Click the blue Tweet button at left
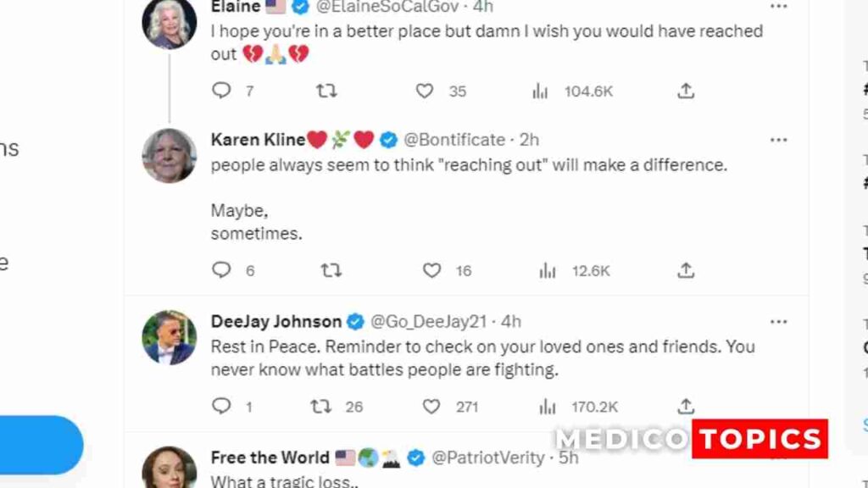The image size is (868, 488). 41,445
